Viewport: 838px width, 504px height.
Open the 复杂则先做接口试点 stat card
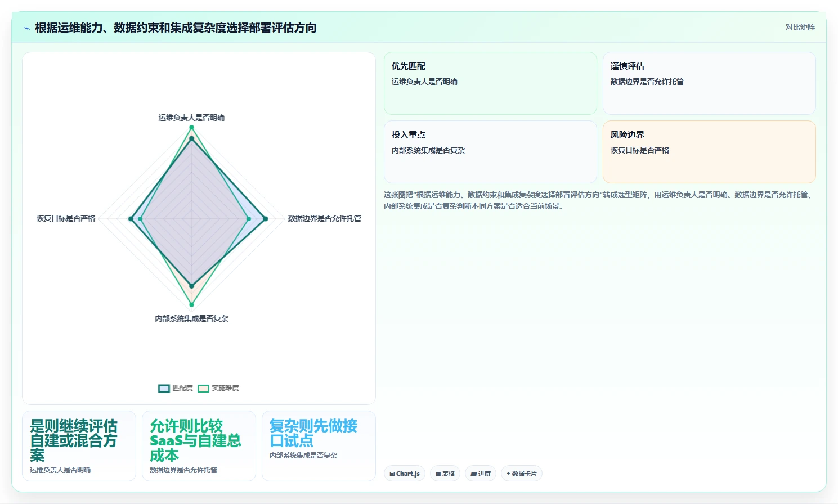click(x=319, y=446)
